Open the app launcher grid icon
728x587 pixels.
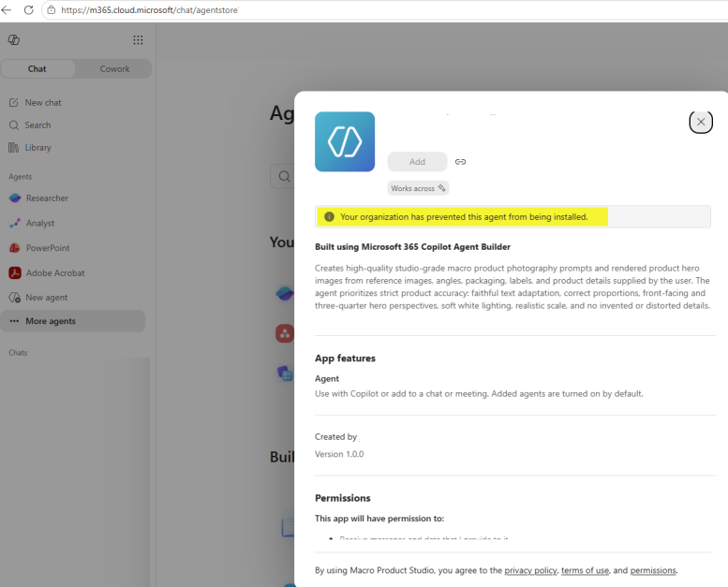coord(138,40)
